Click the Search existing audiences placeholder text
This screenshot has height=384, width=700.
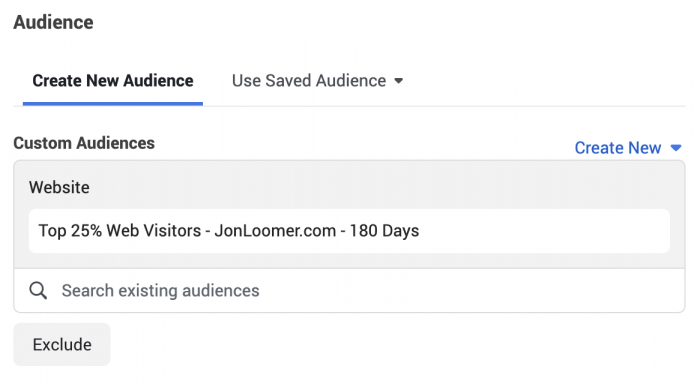coord(160,291)
